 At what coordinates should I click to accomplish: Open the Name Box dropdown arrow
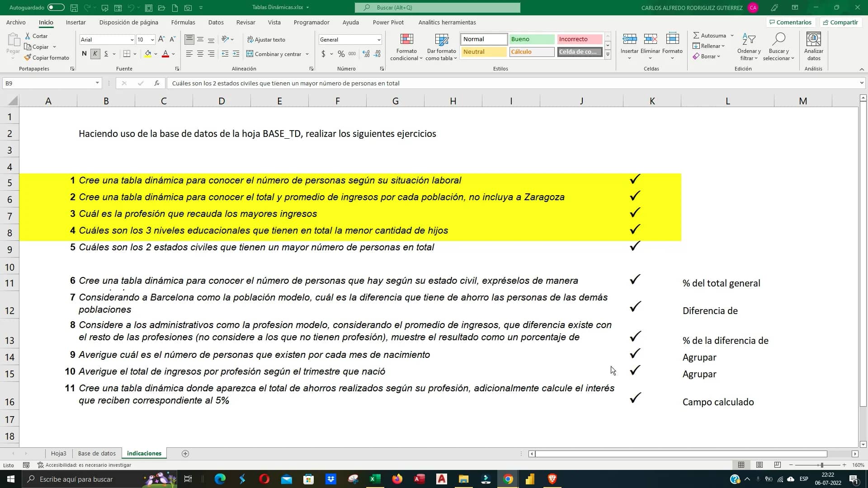coord(97,83)
